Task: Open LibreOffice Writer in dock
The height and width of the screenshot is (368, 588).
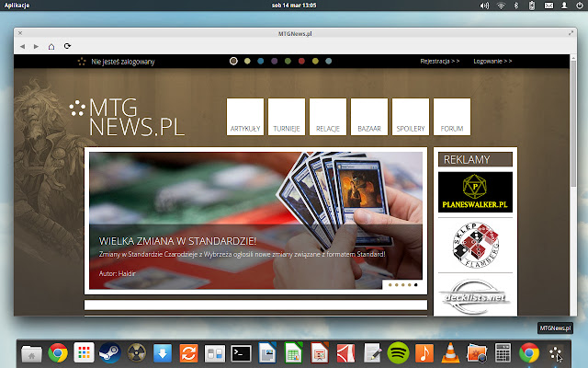Action: click(x=267, y=353)
